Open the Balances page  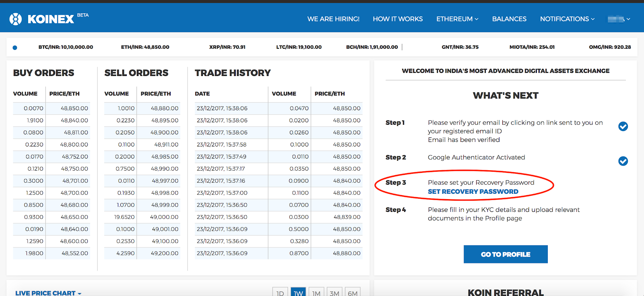tap(509, 19)
